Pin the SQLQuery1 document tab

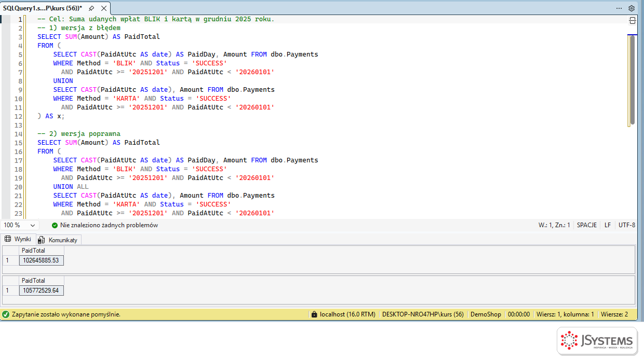coord(91,8)
